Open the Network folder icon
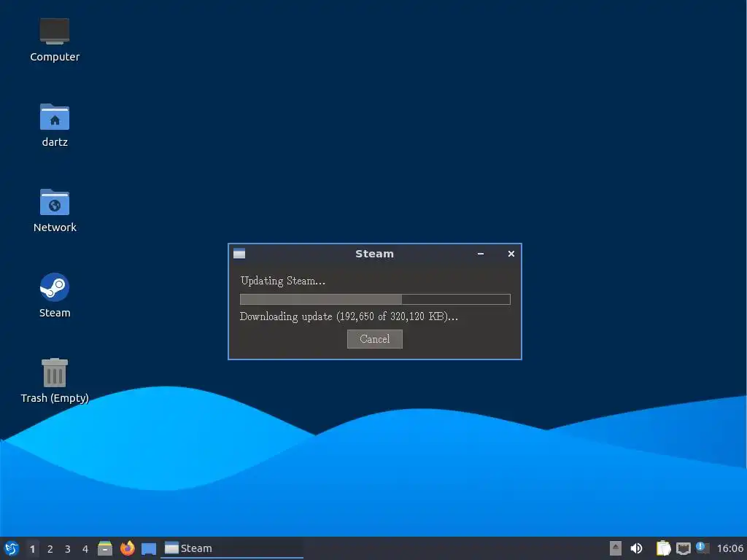Image resolution: width=747 pixels, height=560 pixels. point(54,210)
